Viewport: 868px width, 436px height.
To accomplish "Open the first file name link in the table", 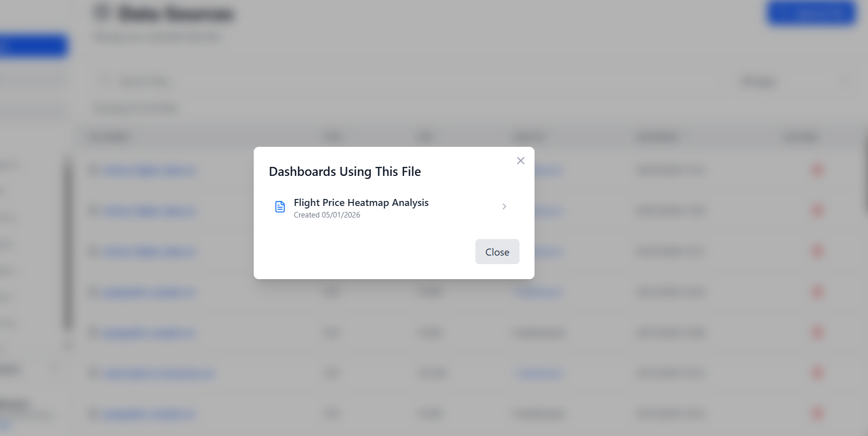I will point(149,171).
